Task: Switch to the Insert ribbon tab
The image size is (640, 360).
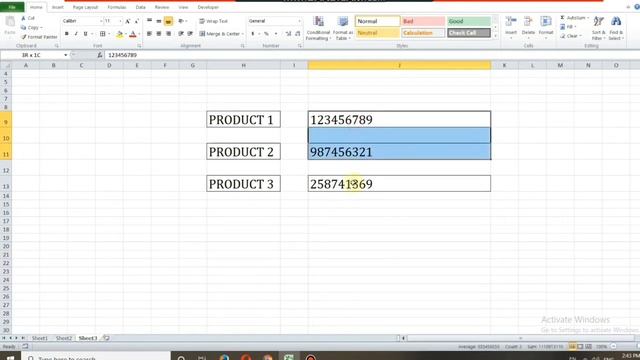Action: (58, 7)
